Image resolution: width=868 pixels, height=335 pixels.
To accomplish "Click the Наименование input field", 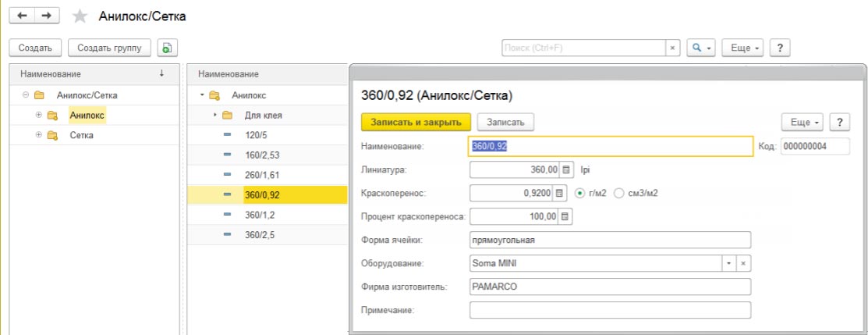I will coord(611,146).
